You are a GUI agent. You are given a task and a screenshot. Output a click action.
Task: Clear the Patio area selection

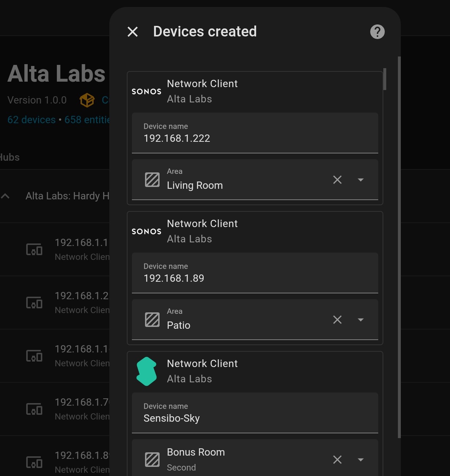pos(337,320)
